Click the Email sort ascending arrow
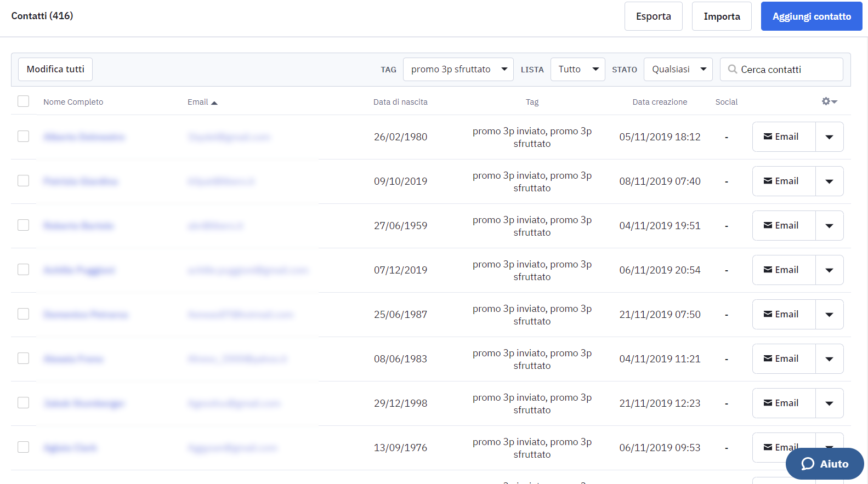The width and height of the screenshot is (868, 484). 214,103
